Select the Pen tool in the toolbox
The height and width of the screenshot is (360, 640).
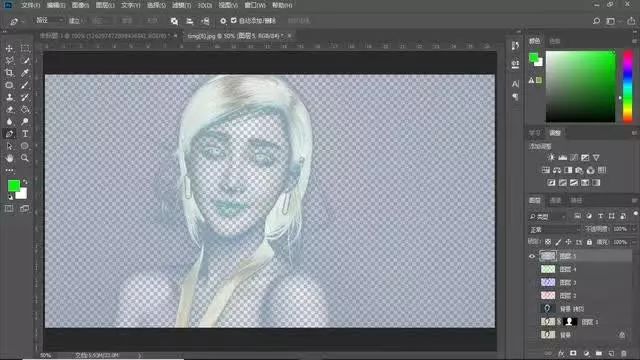click(9, 133)
